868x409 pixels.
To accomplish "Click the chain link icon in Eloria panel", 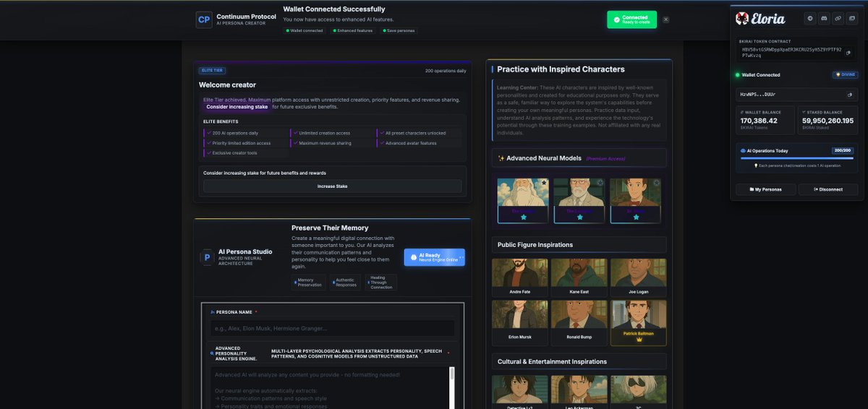I will click(838, 18).
